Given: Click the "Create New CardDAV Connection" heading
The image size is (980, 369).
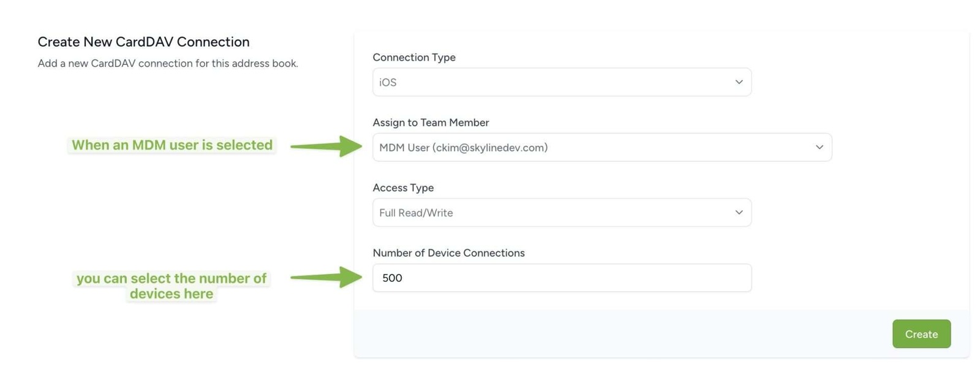Looking at the screenshot, I should tap(143, 42).
